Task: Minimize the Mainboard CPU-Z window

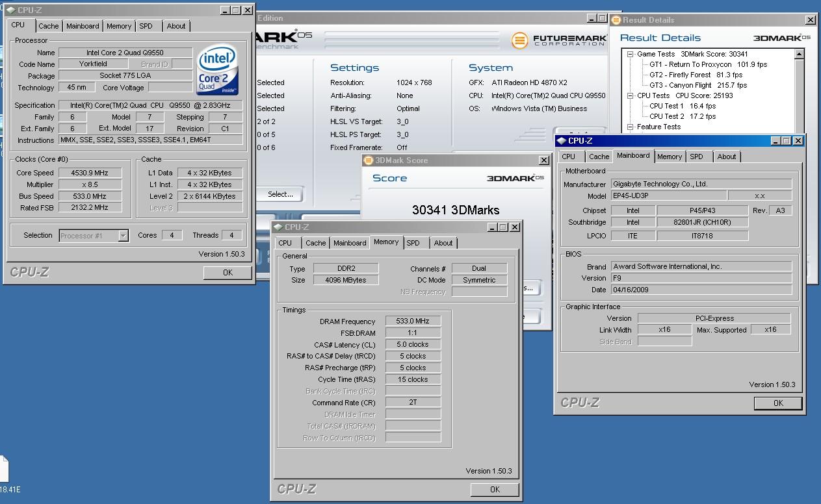Action: (776, 141)
